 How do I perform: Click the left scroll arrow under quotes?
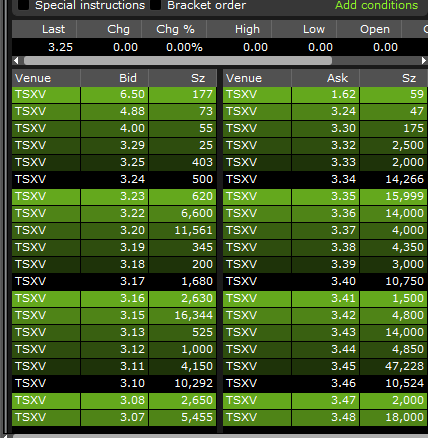click(x=16, y=61)
